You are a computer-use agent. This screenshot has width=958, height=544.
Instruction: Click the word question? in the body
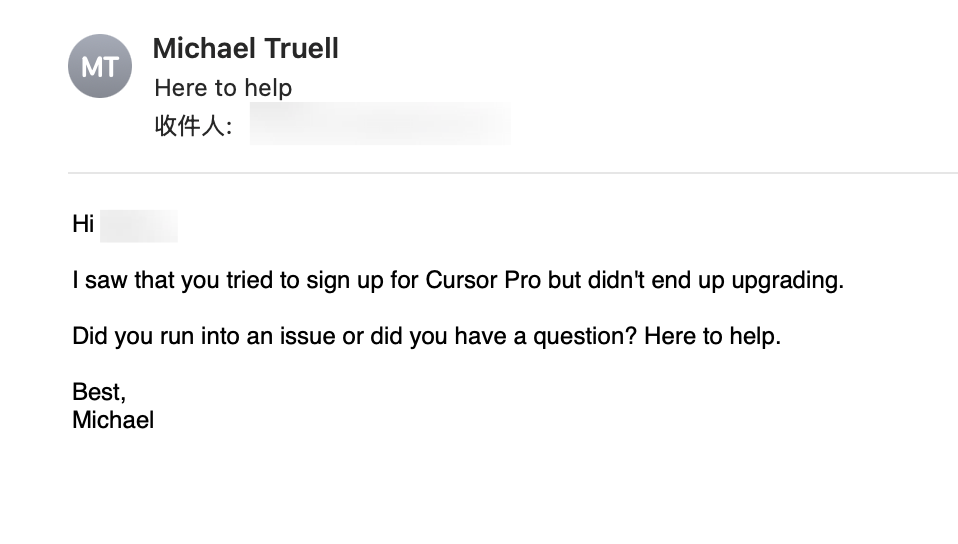tap(585, 336)
